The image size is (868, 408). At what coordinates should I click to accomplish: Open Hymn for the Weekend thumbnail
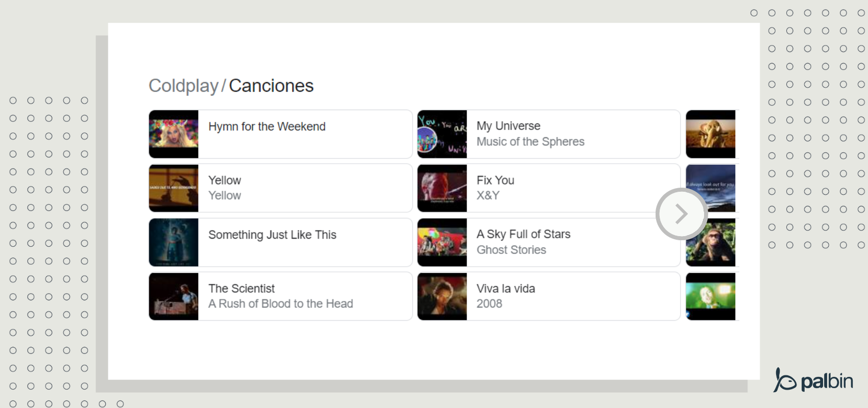174,134
